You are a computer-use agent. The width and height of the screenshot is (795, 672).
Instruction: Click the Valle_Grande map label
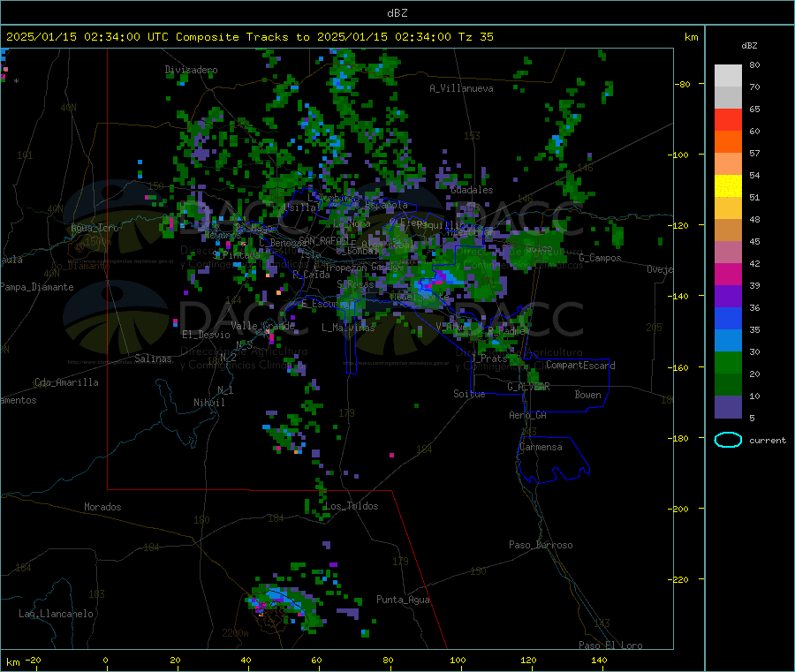point(262,326)
